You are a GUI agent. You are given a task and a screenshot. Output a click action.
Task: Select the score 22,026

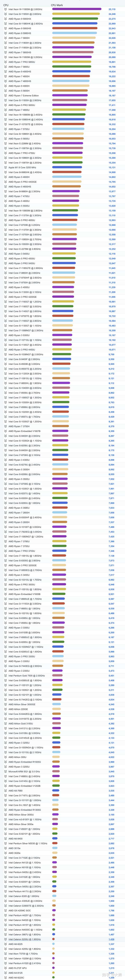pos(112,38)
